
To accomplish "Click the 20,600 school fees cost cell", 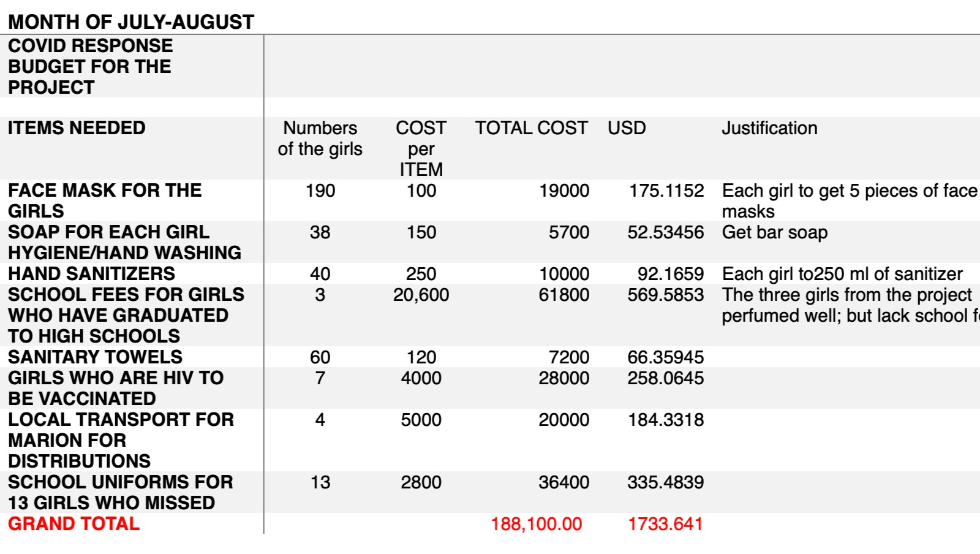I will [421, 295].
